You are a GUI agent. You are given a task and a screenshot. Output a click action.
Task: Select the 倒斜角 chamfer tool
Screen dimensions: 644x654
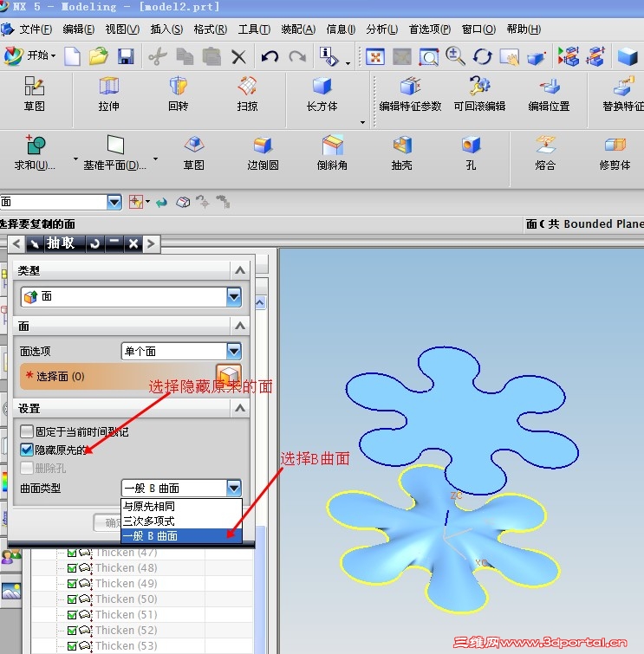coord(332,153)
